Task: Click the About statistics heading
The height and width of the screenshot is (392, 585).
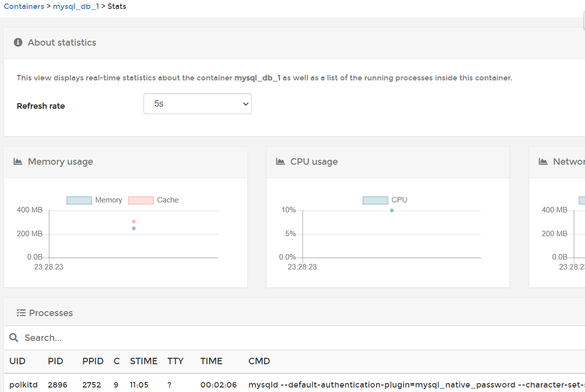Action: 62,43
